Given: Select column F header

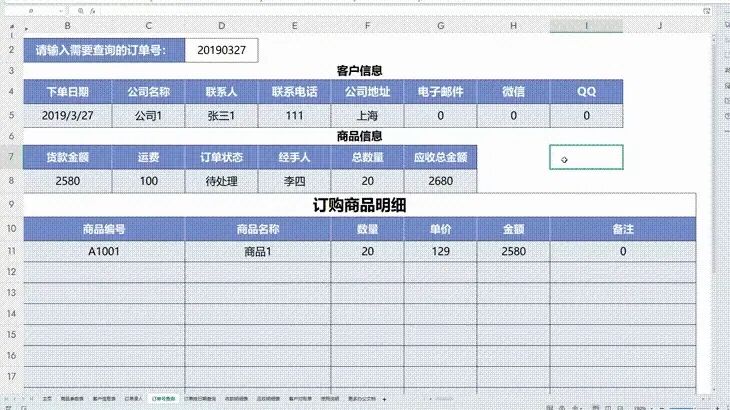Looking at the screenshot, I should [x=367, y=25].
